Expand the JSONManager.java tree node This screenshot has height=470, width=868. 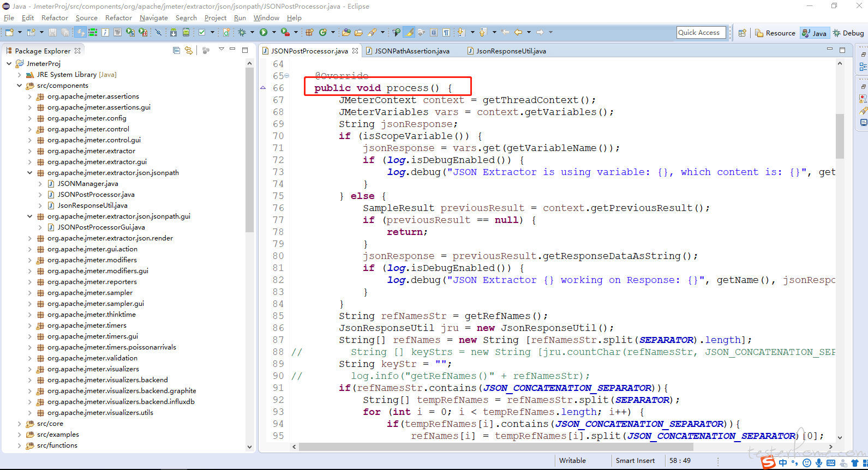[x=40, y=184]
